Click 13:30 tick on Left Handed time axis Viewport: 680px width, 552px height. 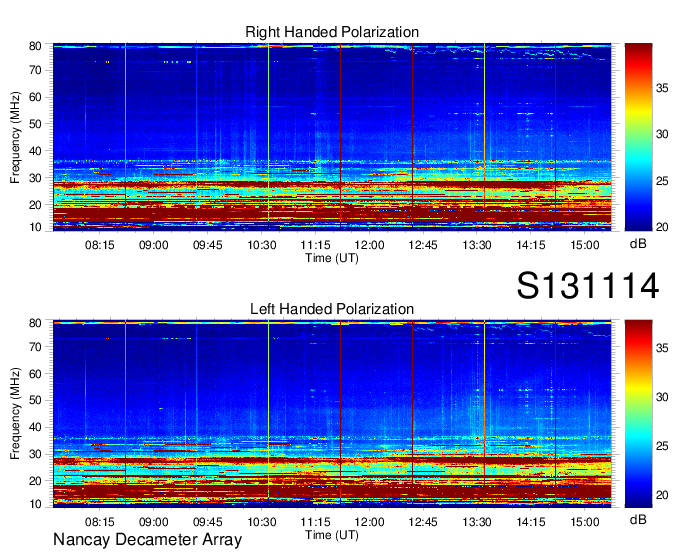(477, 522)
